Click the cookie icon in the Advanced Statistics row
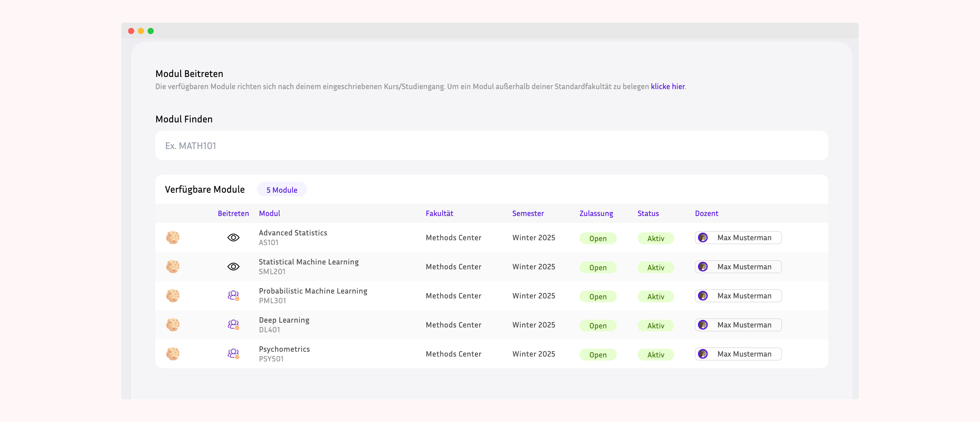Viewport: 980px width, 422px height. click(x=173, y=238)
